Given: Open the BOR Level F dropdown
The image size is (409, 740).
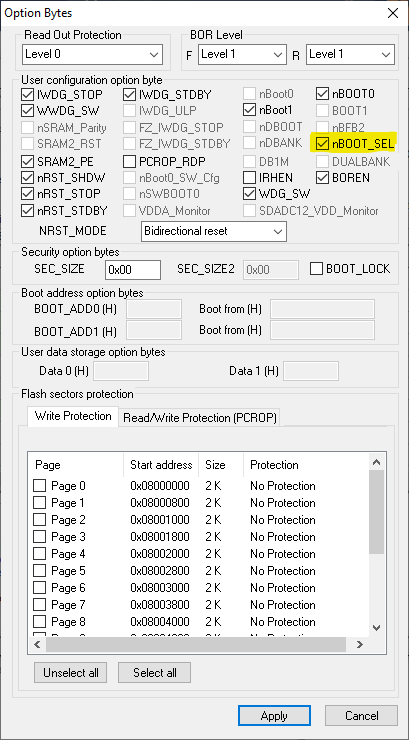Looking at the screenshot, I should tap(242, 54).
